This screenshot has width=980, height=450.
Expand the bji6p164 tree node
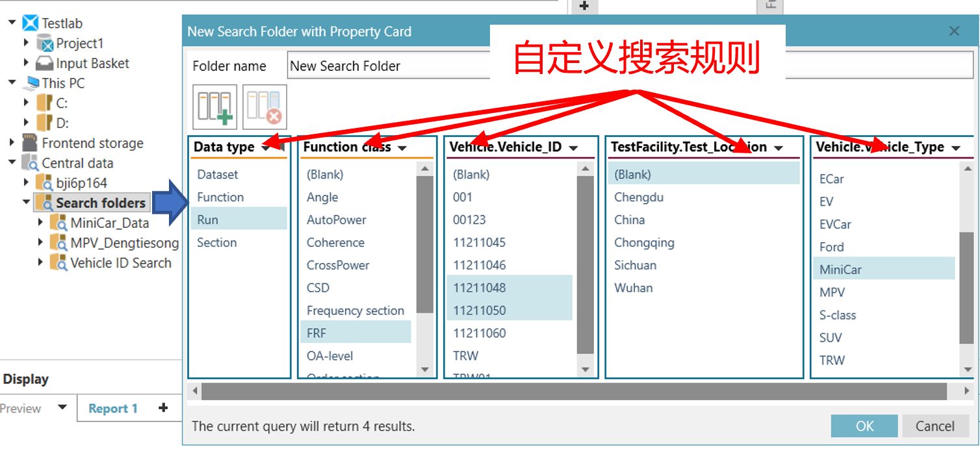(x=27, y=183)
